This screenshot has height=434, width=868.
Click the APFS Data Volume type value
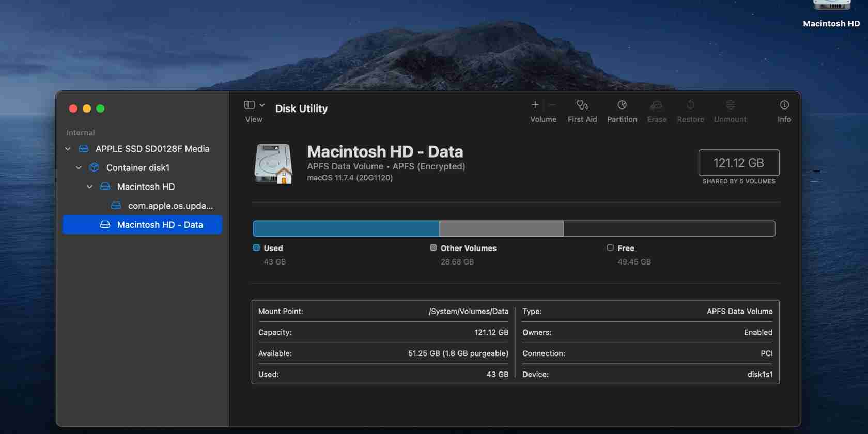tap(740, 312)
